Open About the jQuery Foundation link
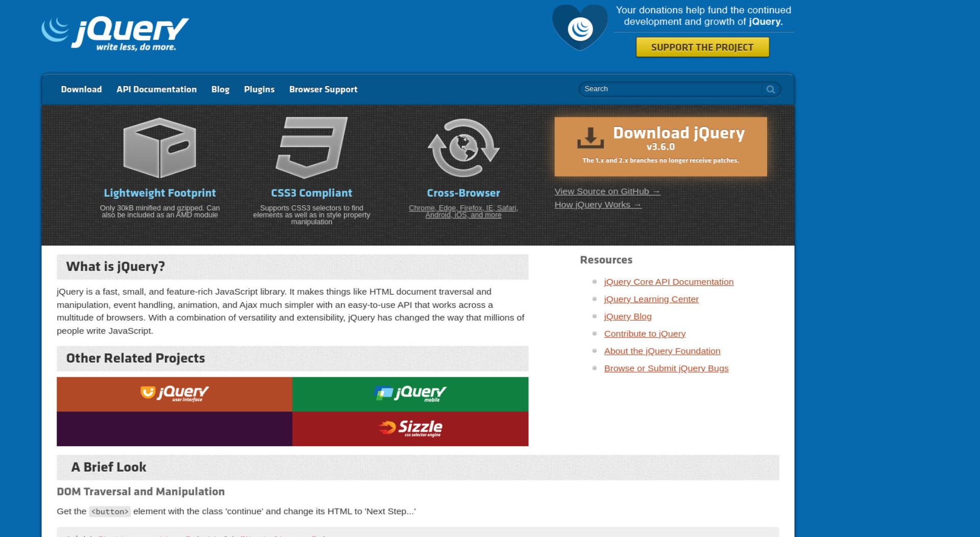980x537 pixels. click(x=662, y=351)
